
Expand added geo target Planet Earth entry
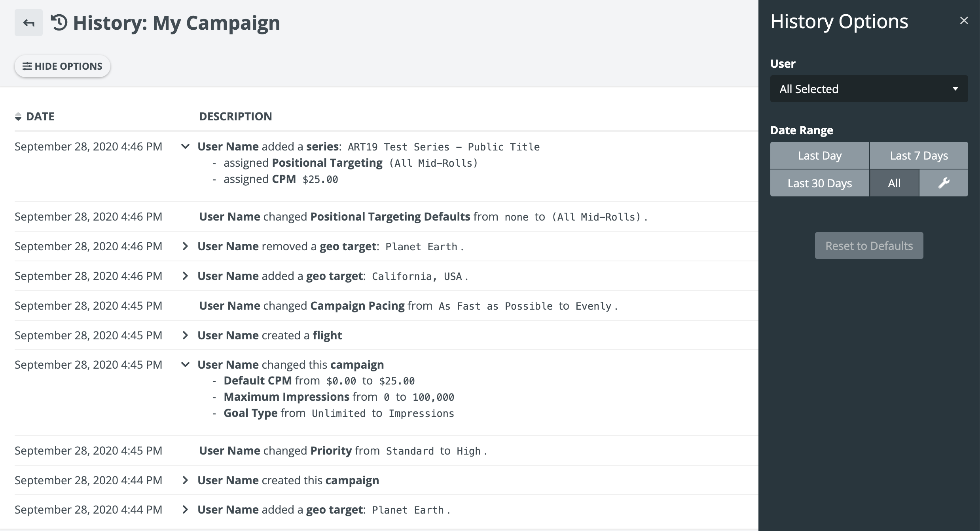tap(185, 510)
